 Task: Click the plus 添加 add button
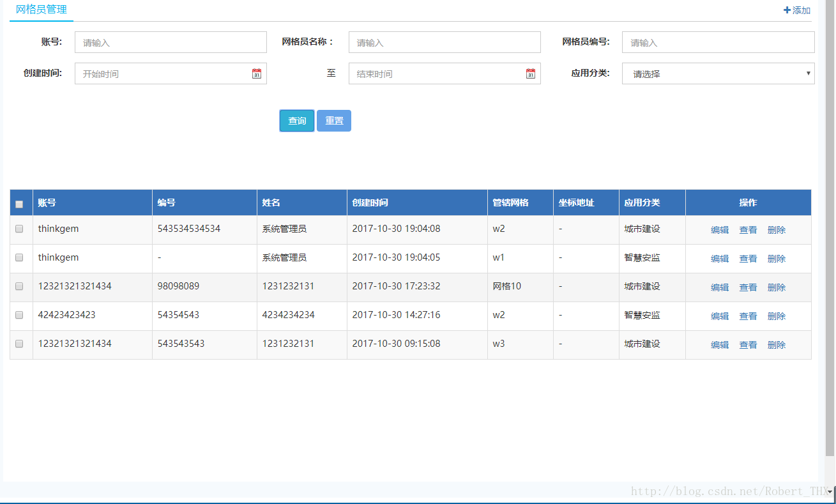coord(797,10)
